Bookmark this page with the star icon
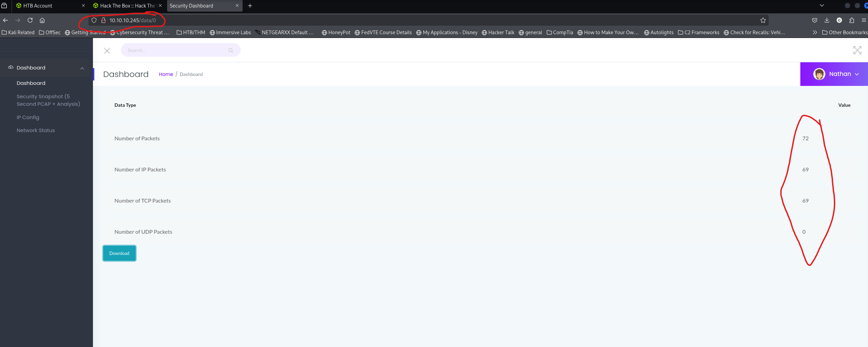 click(x=763, y=20)
